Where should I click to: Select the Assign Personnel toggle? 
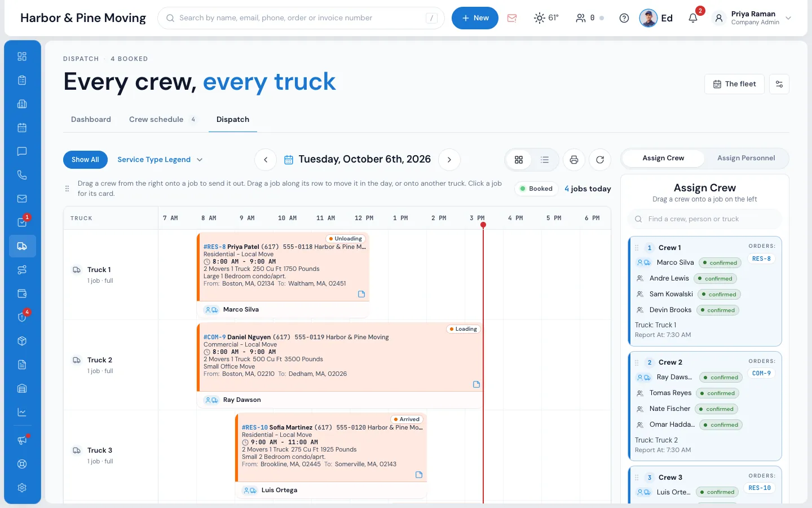[x=746, y=158]
